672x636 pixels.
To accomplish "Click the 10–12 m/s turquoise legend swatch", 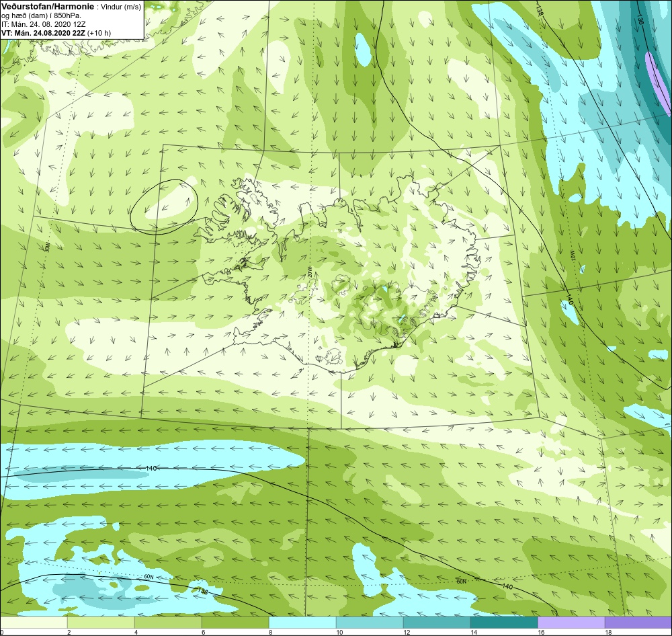I will click(370, 623).
